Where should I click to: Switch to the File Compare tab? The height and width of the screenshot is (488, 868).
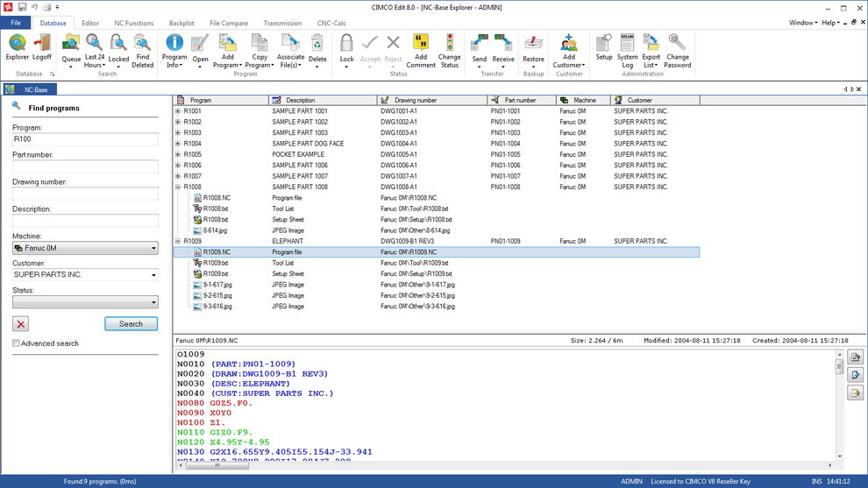point(229,24)
